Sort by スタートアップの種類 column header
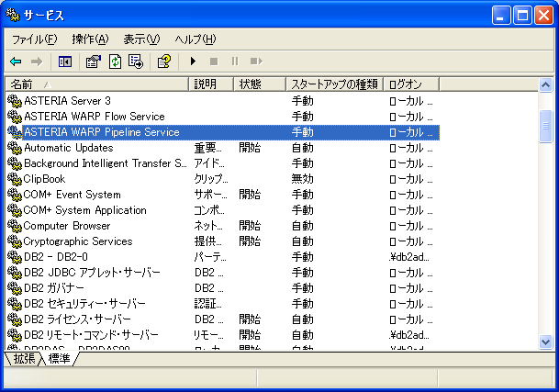This screenshot has height=392, width=559. click(x=332, y=84)
